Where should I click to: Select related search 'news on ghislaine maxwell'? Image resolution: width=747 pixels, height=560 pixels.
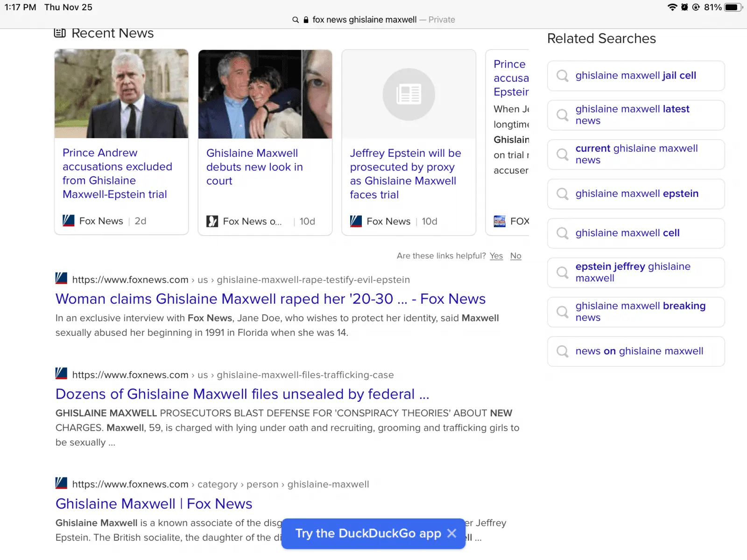[x=639, y=351]
